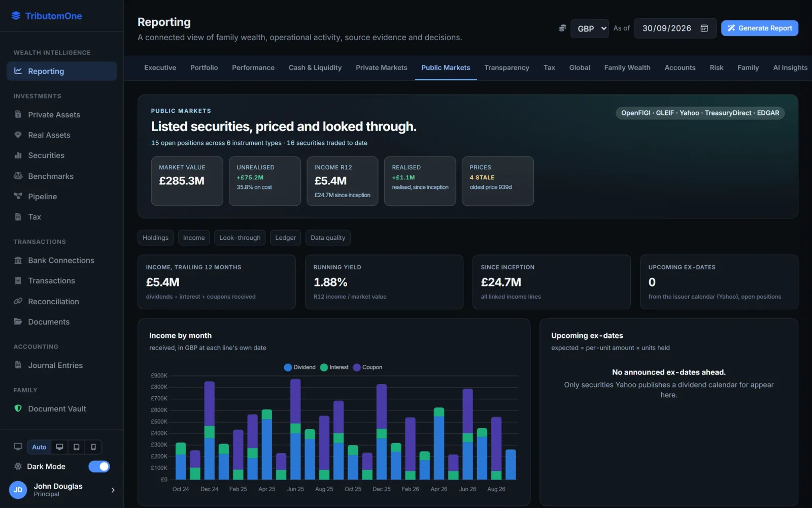
Task: Open the Private Markets tab
Action: pyautogui.click(x=382, y=68)
